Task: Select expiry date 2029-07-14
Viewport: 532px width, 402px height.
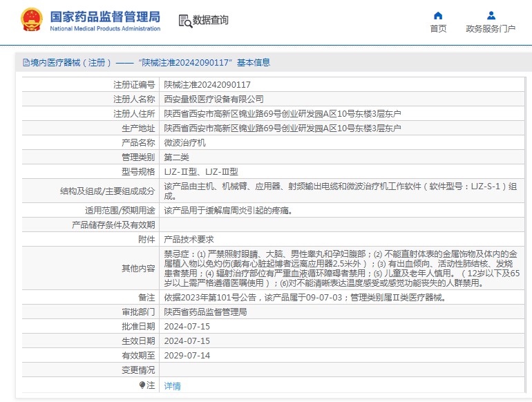Action: tap(187, 356)
